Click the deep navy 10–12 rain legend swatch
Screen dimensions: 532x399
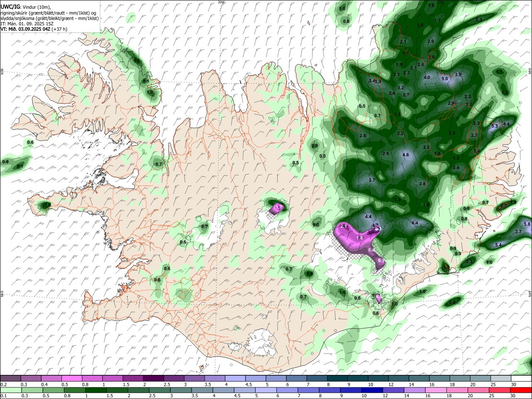[372, 390]
